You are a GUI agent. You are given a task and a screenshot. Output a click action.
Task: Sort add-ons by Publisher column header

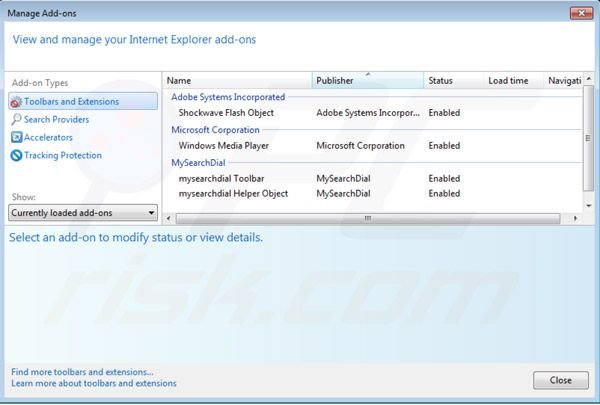pyautogui.click(x=368, y=81)
